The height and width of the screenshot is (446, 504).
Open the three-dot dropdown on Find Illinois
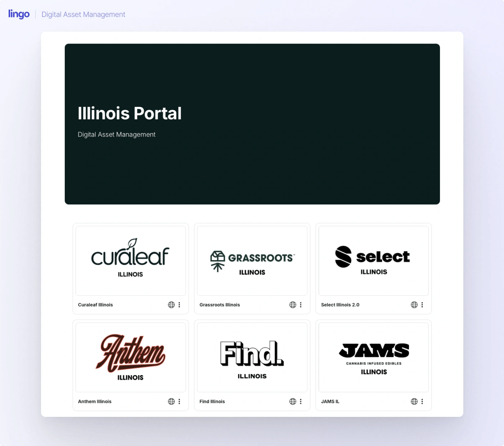[x=301, y=401]
